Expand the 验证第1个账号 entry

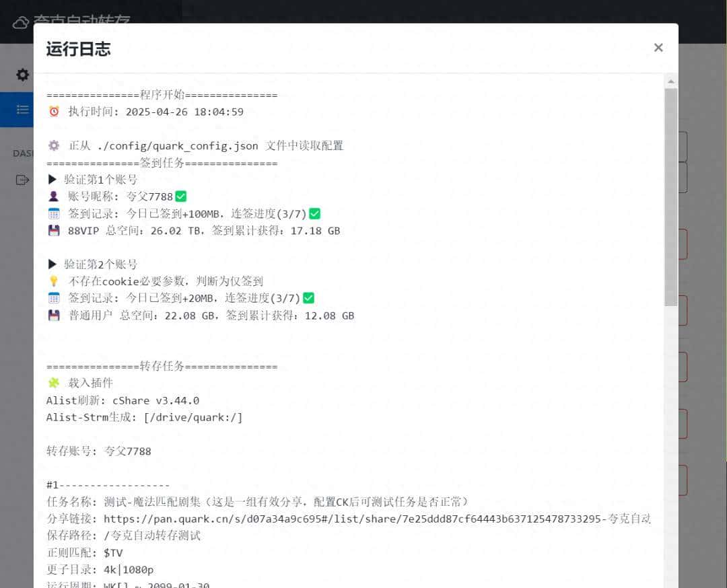(53, 179)
